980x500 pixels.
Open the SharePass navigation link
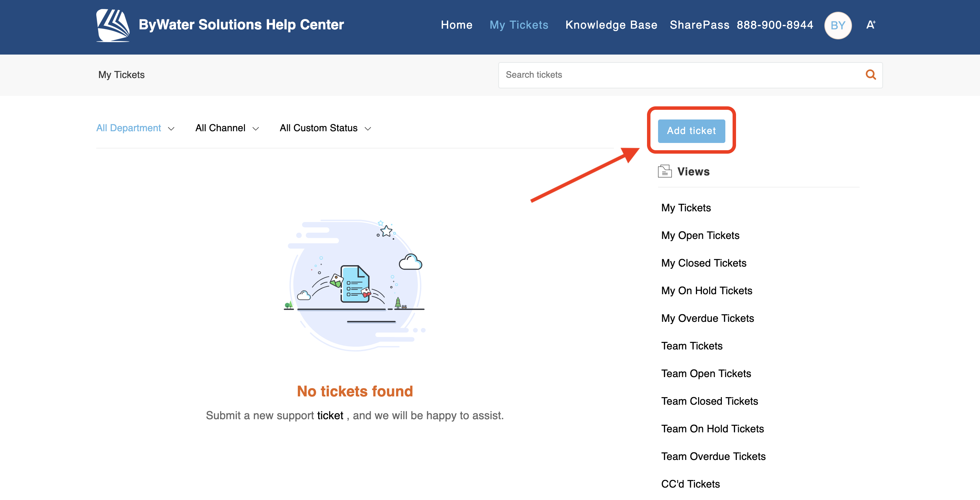(x=699, y=25)
